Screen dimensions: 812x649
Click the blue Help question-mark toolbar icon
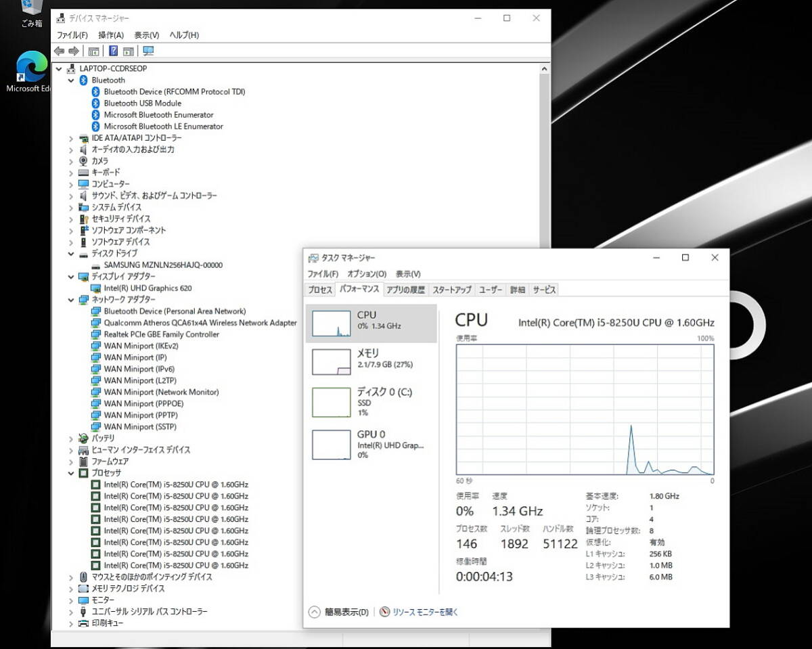point(114,51)
